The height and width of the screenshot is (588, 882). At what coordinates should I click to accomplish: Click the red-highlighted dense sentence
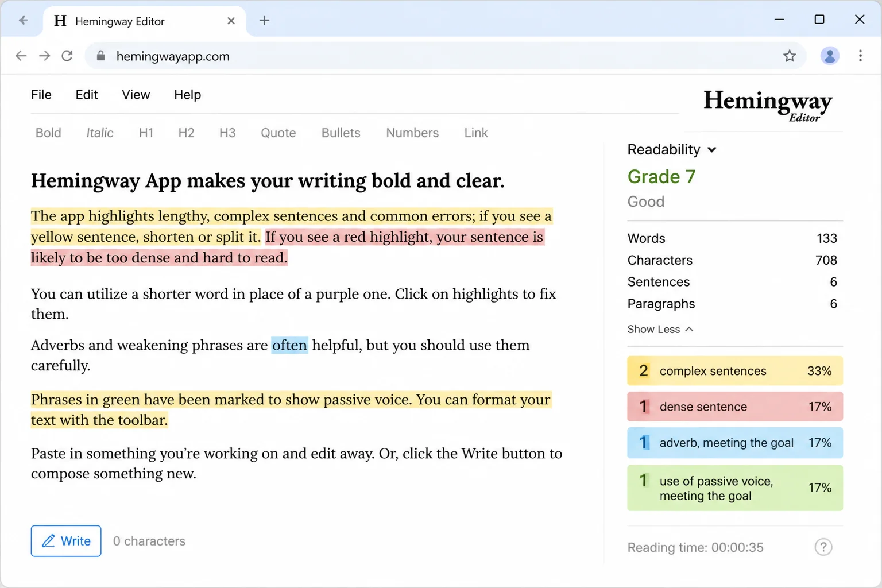pyautogui.click(x=287, y=247)
